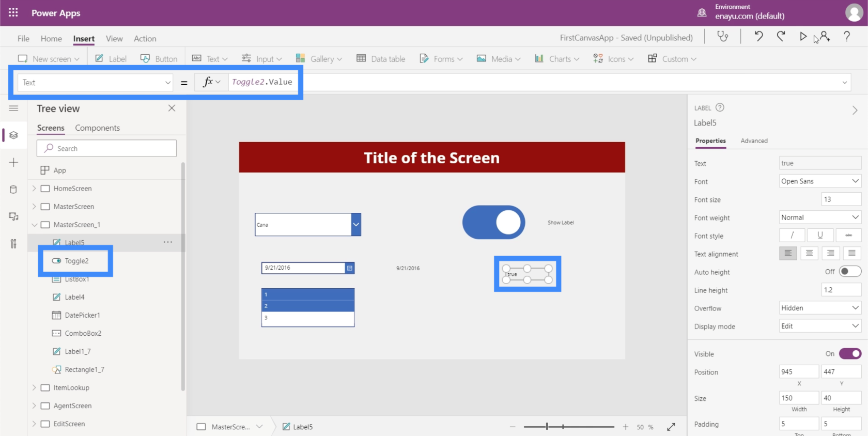
Task: Collapse the properties pane chevron
Action: [x=855, y=110]
